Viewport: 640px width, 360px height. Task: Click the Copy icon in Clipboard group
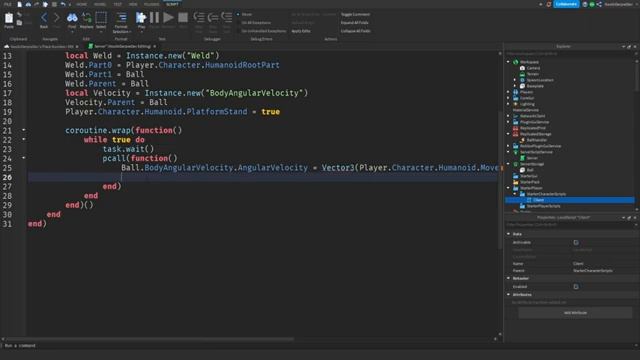pos(19,22)
